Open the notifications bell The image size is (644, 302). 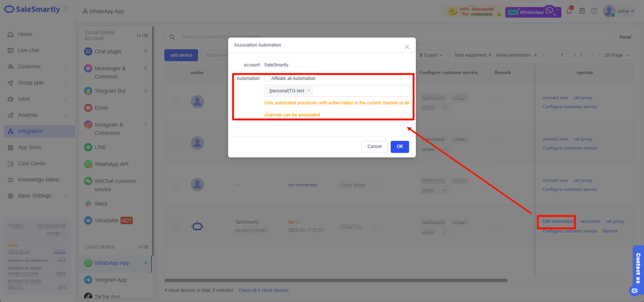click(569, 11)
